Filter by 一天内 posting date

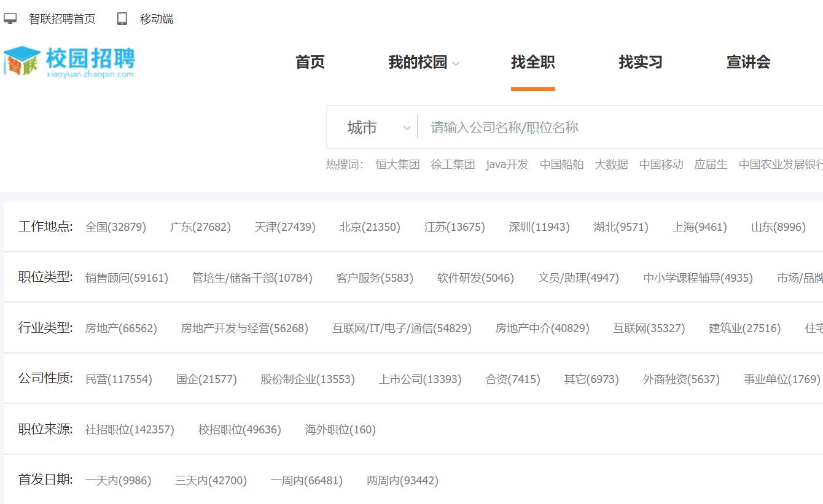[118, 481]
